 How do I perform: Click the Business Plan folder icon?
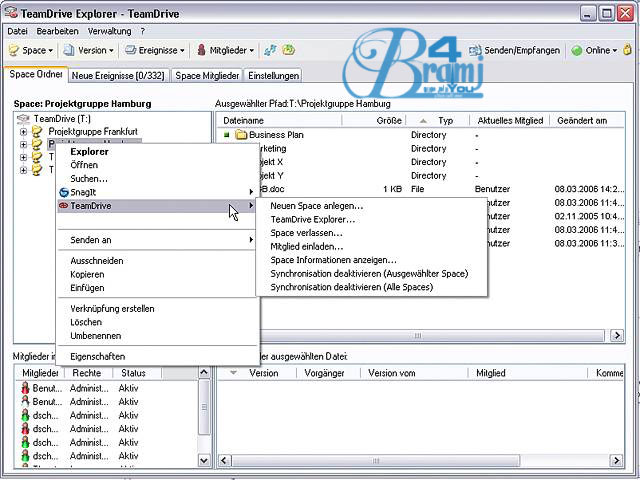point(242,135)
